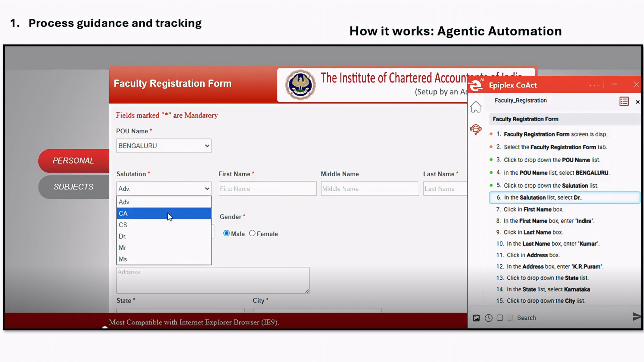Click the image icon beside Search
The width and height of the screenshot is (644, 362).
(476, 318)
